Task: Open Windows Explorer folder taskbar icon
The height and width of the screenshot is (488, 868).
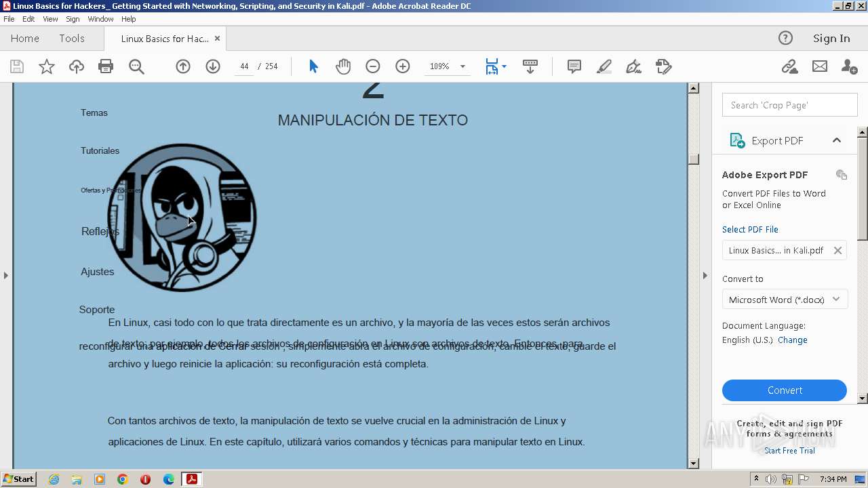Action: pos(77,479)
